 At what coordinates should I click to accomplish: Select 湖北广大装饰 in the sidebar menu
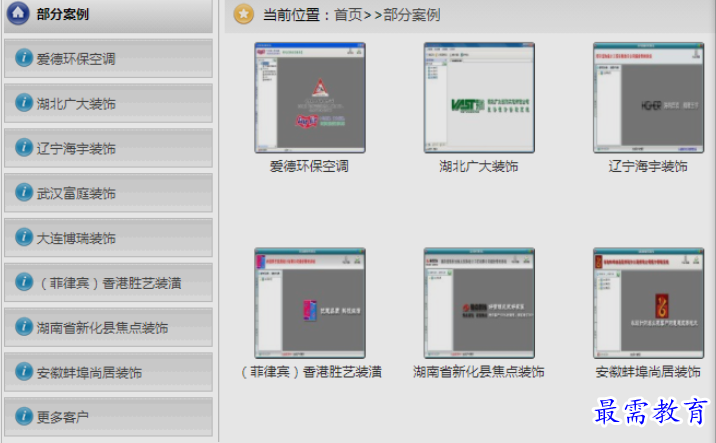point(108,103)
